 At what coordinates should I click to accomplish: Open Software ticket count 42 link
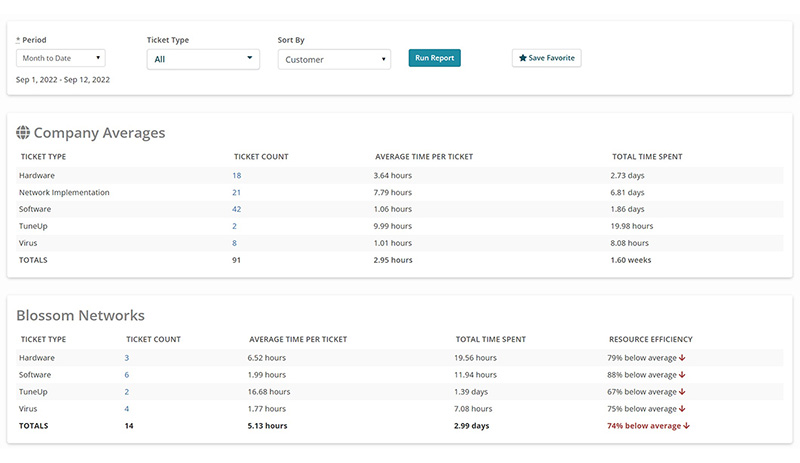pyautogui.click(x=237, y=209)
